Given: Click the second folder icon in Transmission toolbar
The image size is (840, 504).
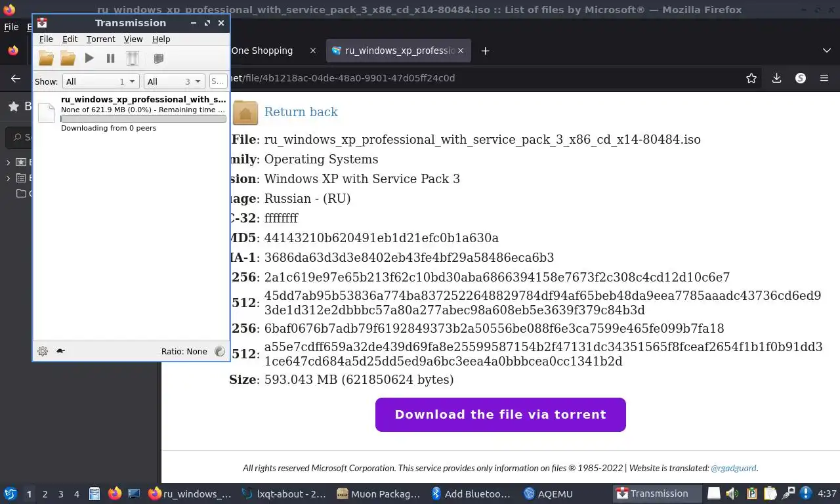Looking at the screenshot, I should point(68,58).
